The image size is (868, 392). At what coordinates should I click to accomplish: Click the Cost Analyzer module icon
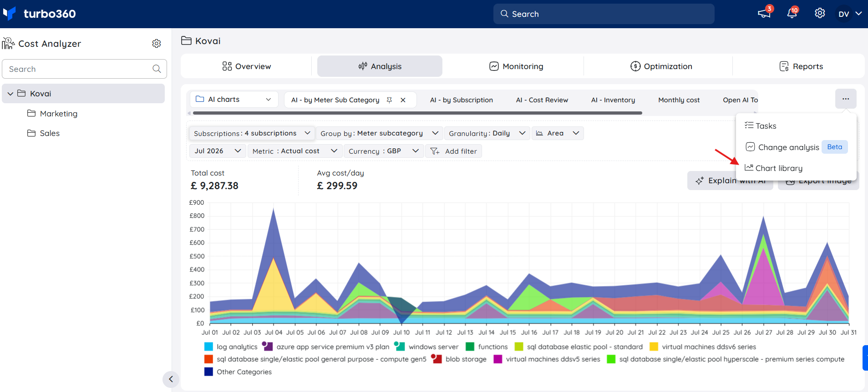click(8, 43)
